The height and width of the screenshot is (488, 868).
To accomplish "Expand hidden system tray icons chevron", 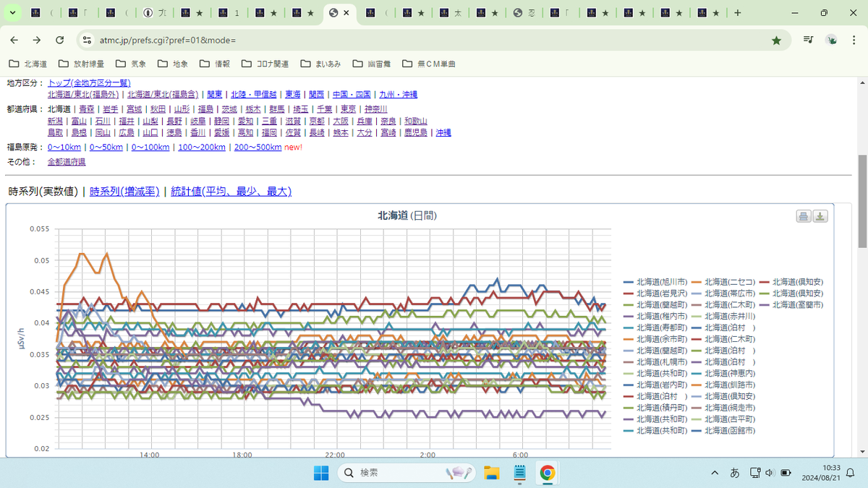I will (x=715, y=473).
